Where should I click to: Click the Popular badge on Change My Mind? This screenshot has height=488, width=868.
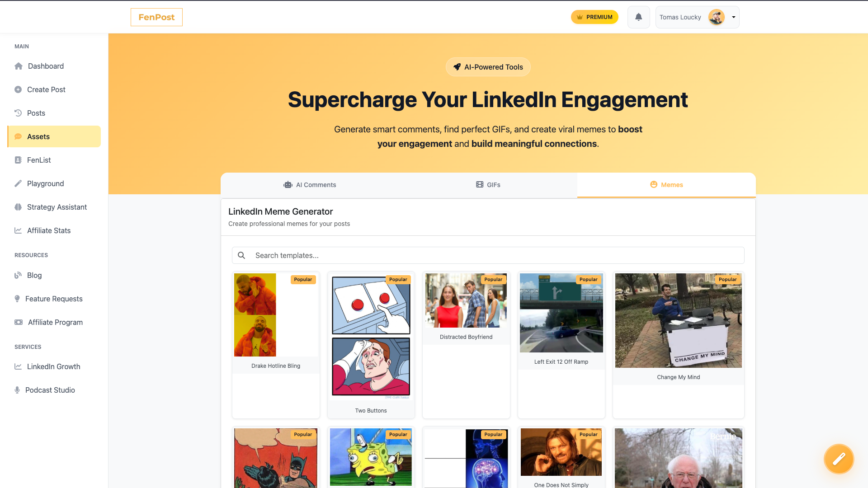click(x=727, y=279)
